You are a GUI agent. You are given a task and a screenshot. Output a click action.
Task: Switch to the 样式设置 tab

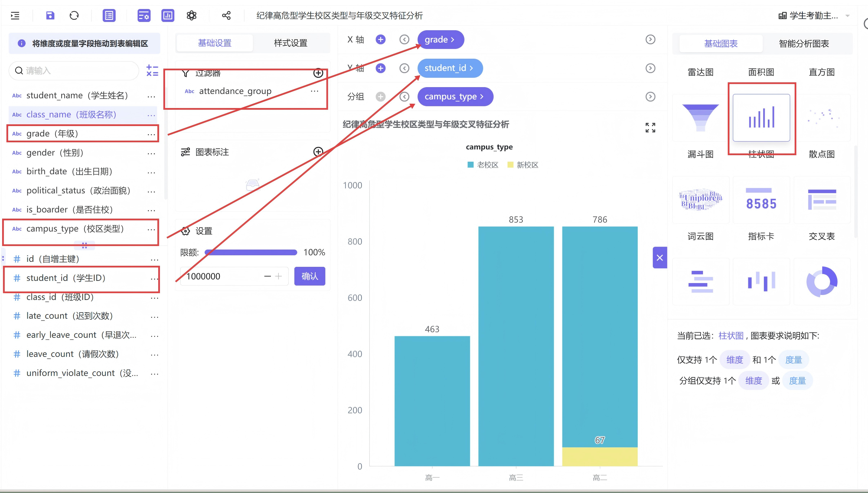[x=290, y=43]
